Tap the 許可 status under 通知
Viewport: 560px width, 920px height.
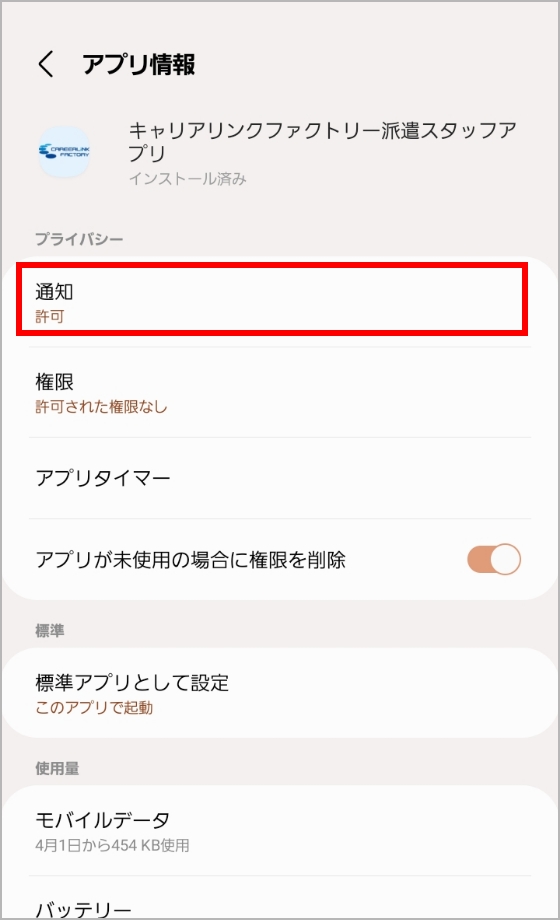(49, 317)
